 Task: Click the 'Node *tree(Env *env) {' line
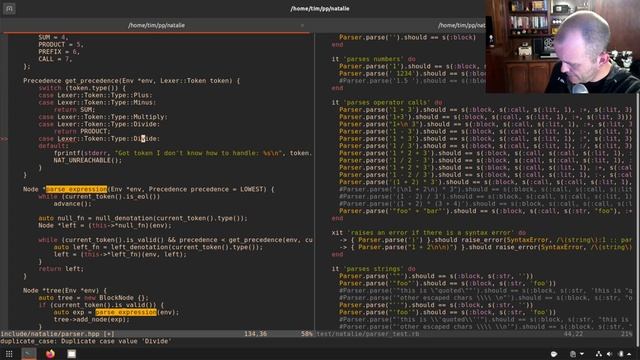(65, 291)
